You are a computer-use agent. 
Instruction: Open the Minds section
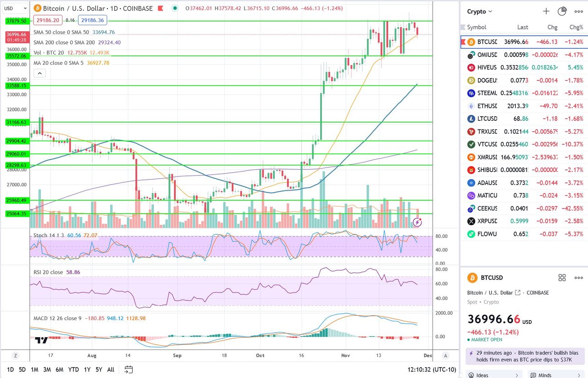(555, 375)
